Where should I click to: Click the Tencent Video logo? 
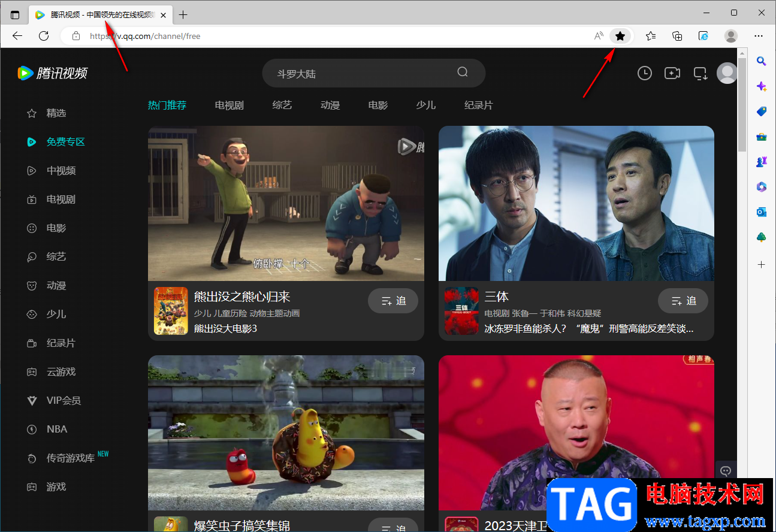[x=53, y=73]
